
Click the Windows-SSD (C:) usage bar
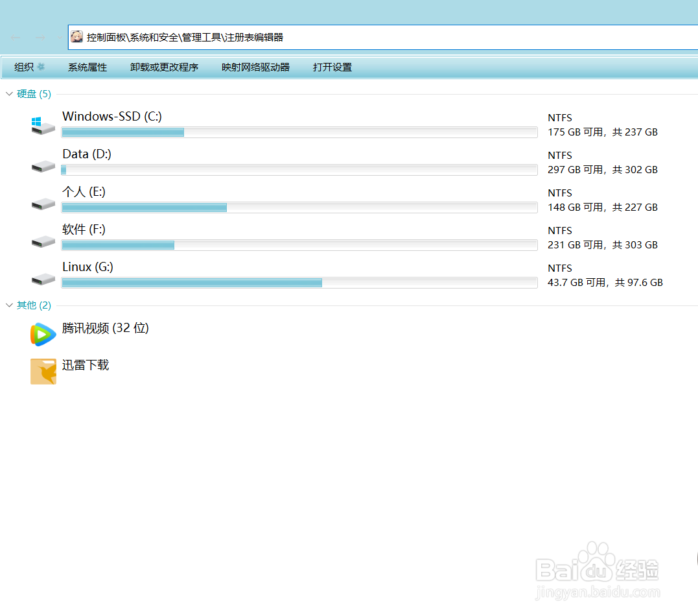(299, 132)
